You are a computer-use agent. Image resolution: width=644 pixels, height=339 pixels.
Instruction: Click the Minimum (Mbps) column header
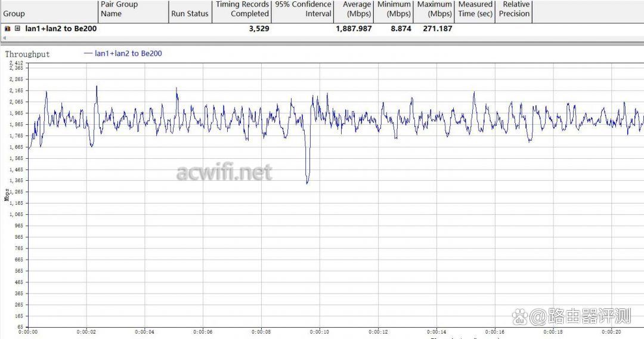point(394,9)
